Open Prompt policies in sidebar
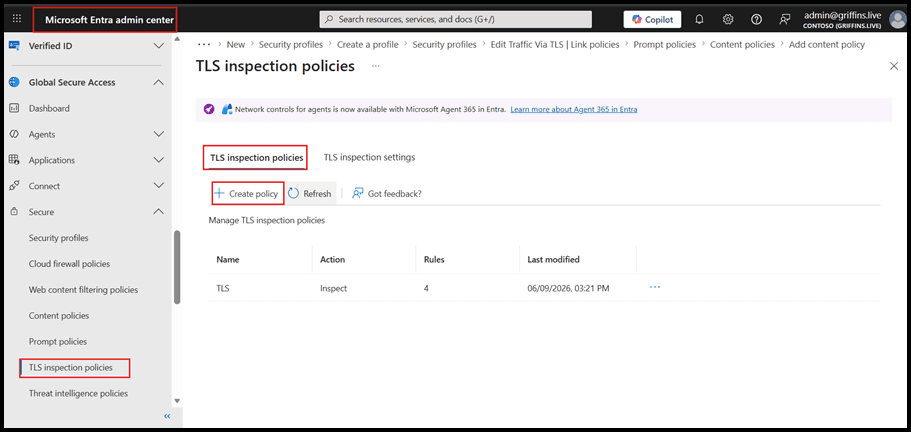Image resolution: width=911 pixels, height=432 pixels. click(x=58, y=341)
